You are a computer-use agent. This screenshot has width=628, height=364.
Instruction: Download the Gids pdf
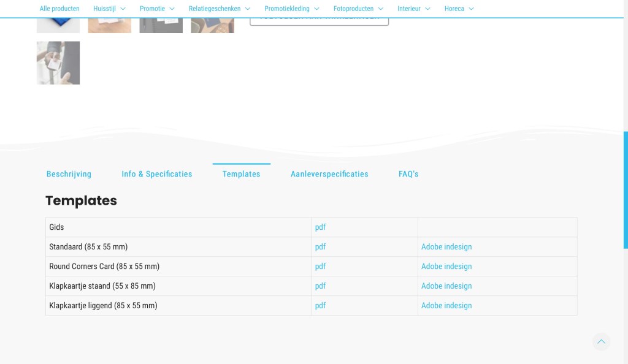(320, 227)
